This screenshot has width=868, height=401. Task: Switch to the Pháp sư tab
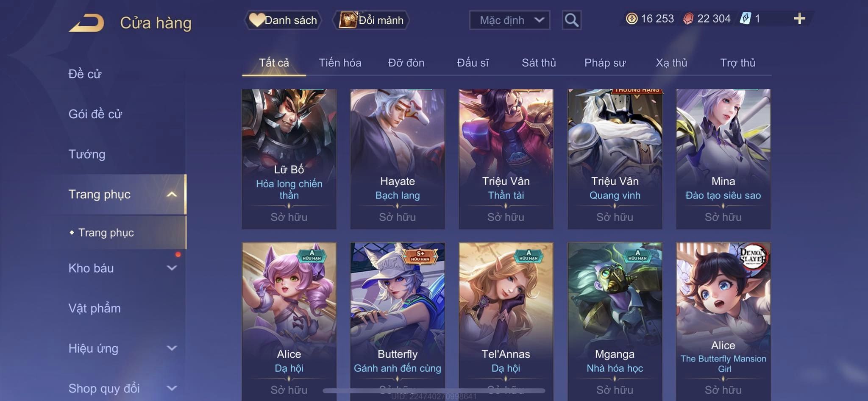[x=605, y=63]
